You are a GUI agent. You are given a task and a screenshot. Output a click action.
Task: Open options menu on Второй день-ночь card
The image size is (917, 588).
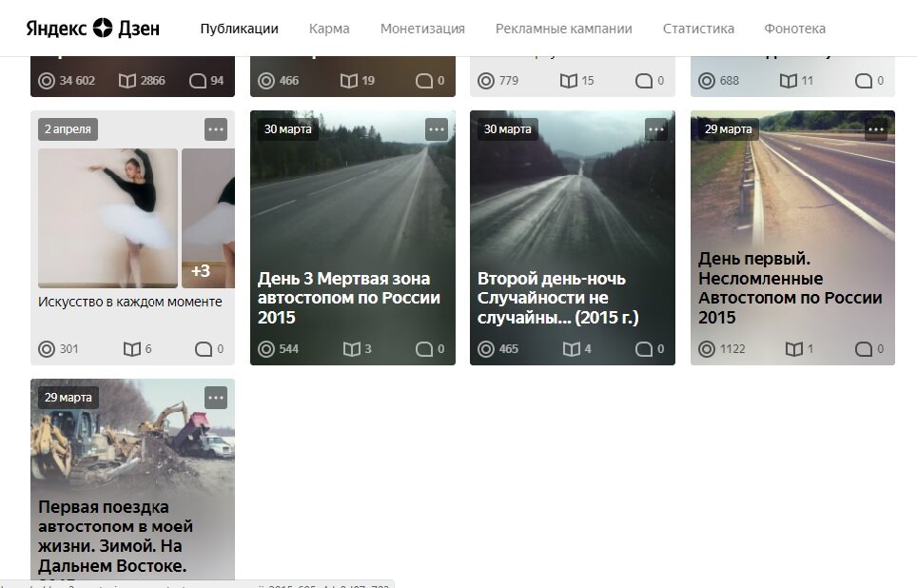click(656, 129)
